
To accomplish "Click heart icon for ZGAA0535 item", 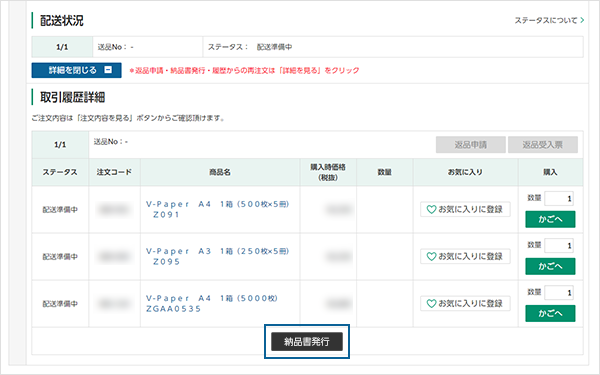I will 431,304.
